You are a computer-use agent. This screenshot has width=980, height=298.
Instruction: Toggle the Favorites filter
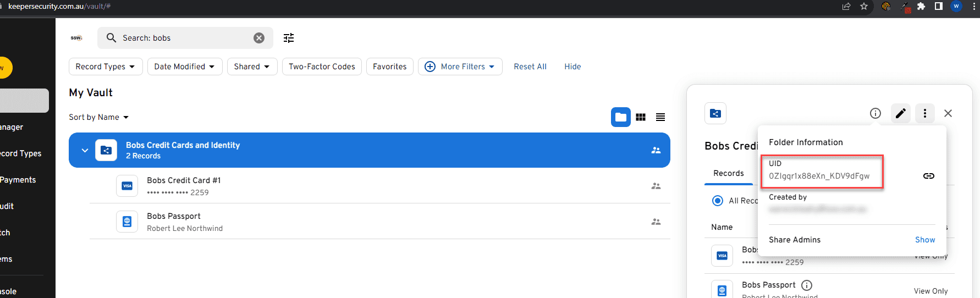tap(389, 67)
